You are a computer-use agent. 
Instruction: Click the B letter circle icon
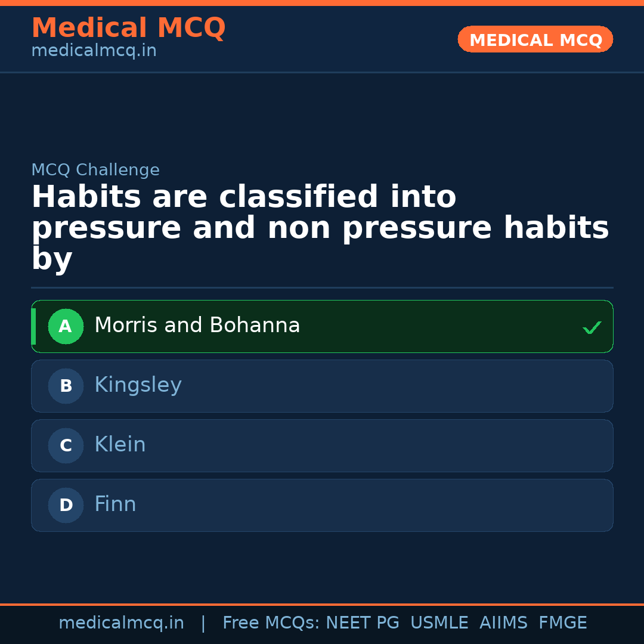66,386
